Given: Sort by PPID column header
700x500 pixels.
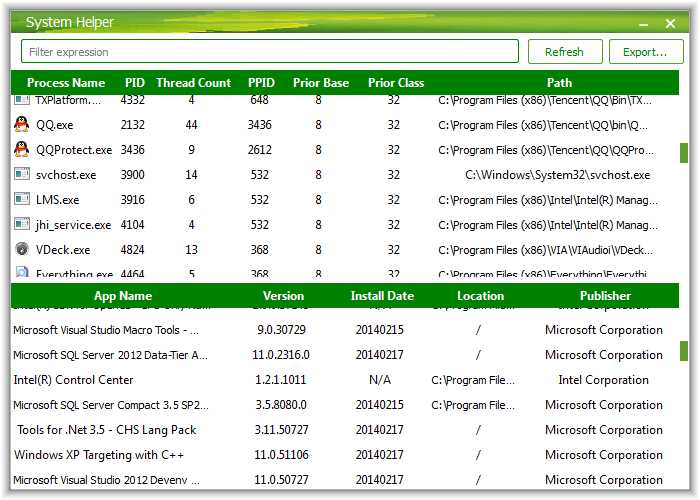Looking at the screenshot, I should click(261, 83).
